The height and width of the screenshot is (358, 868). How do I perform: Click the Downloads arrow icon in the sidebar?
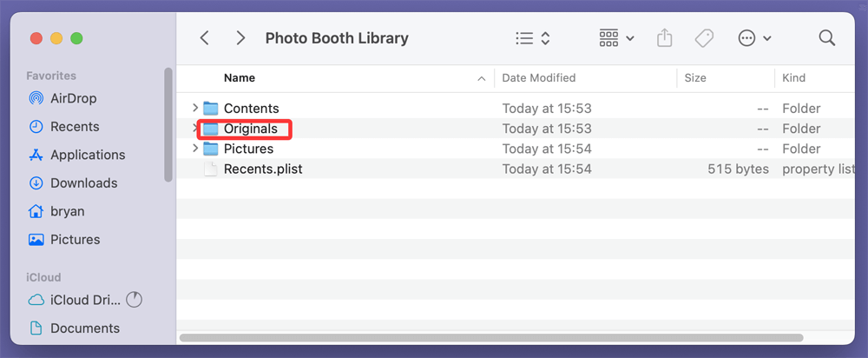[36, 183]
